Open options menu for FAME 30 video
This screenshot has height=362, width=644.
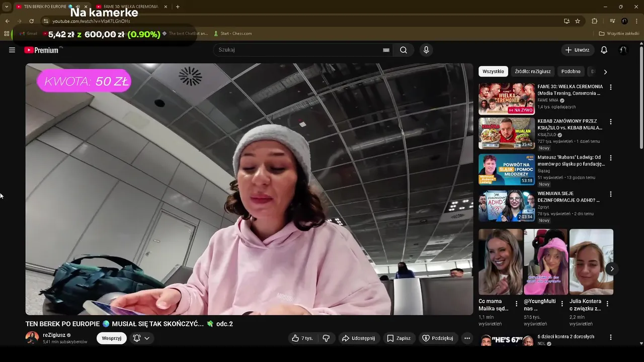[x=611, y=87]
